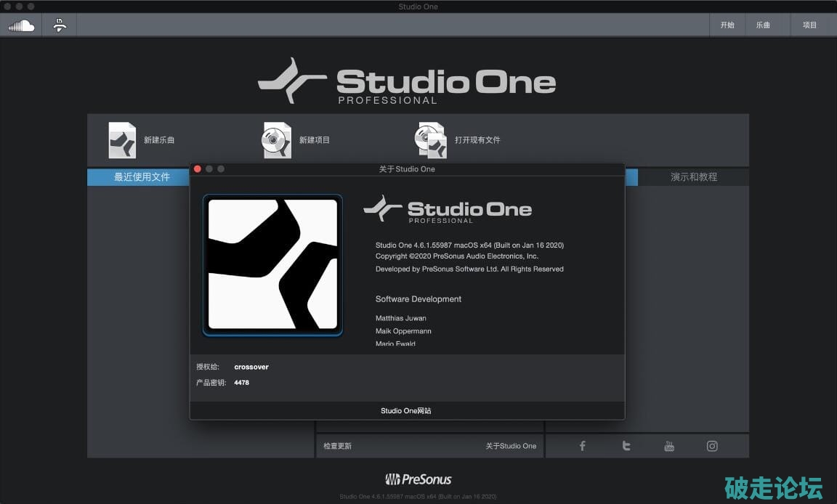Click the 检查更新 check for updates link
Viewport: 837px width, 504px height.
pos(338,446)
